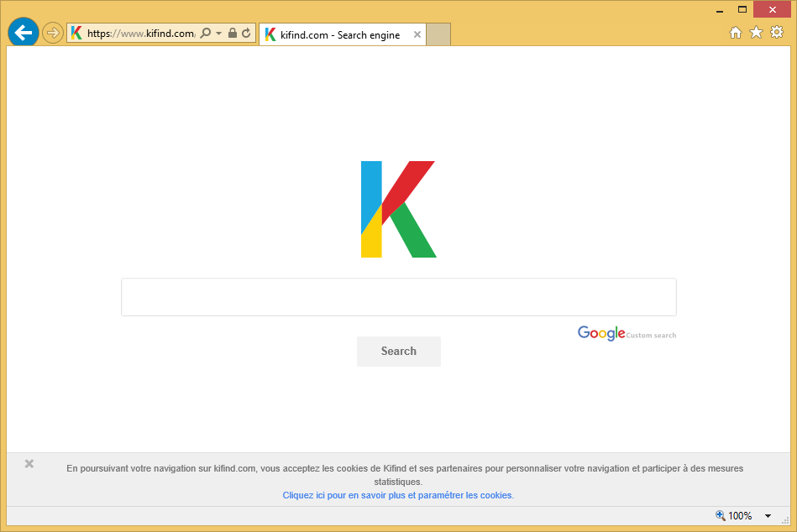Open a new tab with the blank tab button
Viewport: 797px width, 532px height.
click(438, 34)
